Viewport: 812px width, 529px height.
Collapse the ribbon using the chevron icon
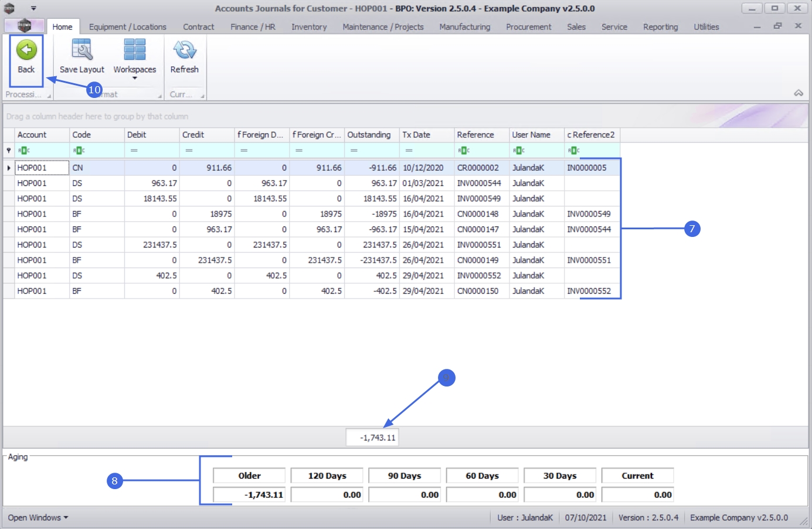point(798,93)
